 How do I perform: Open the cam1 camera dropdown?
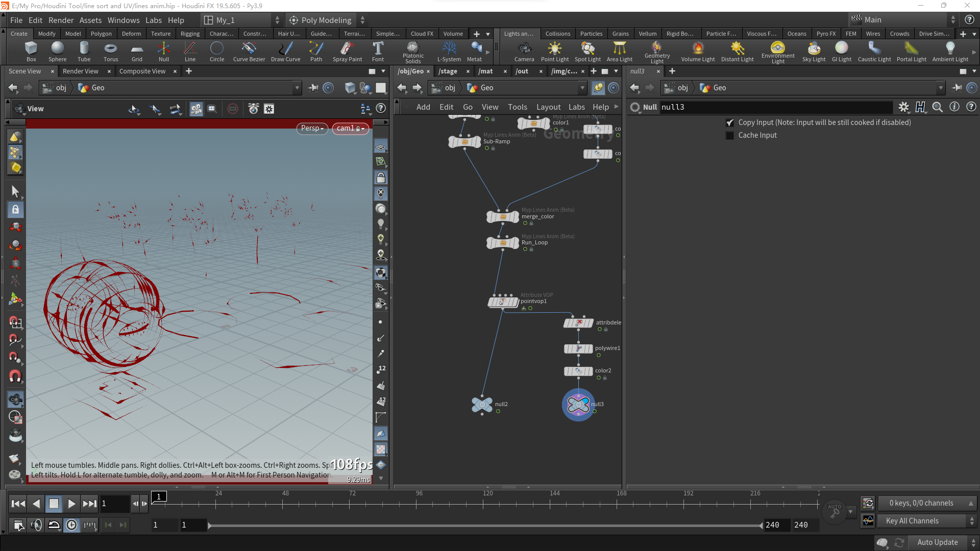coord(350,128)
